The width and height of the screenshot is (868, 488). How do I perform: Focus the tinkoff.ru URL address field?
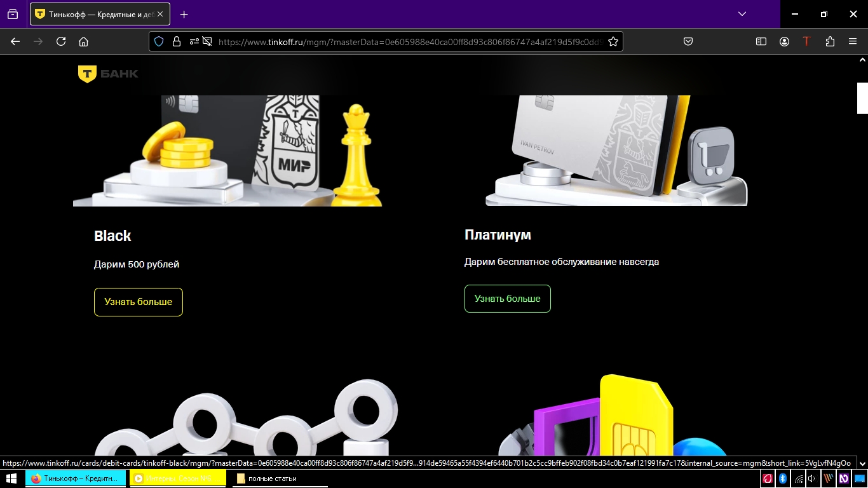tap(410, 41)
